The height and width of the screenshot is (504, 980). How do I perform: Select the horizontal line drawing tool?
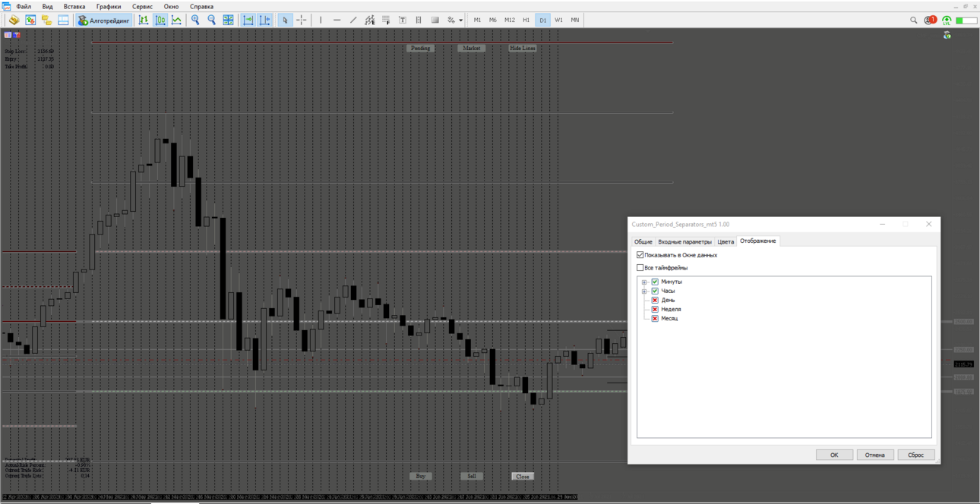(337, 20)
